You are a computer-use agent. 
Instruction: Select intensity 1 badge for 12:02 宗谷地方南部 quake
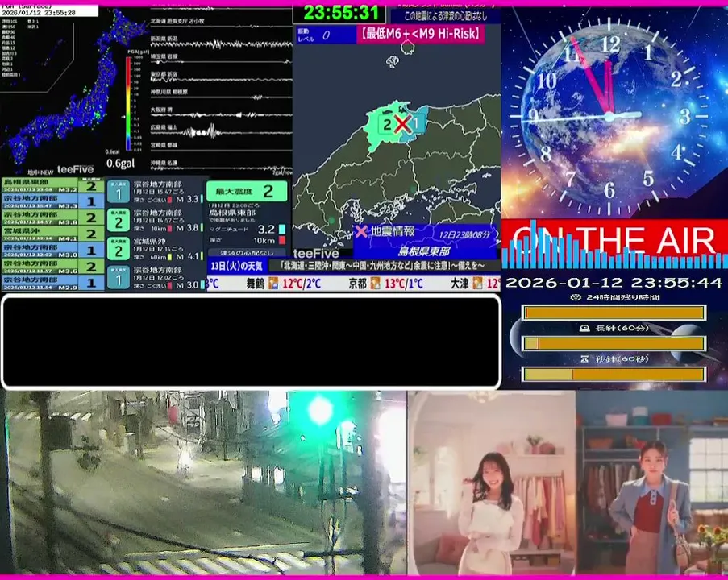click(119, 278)
